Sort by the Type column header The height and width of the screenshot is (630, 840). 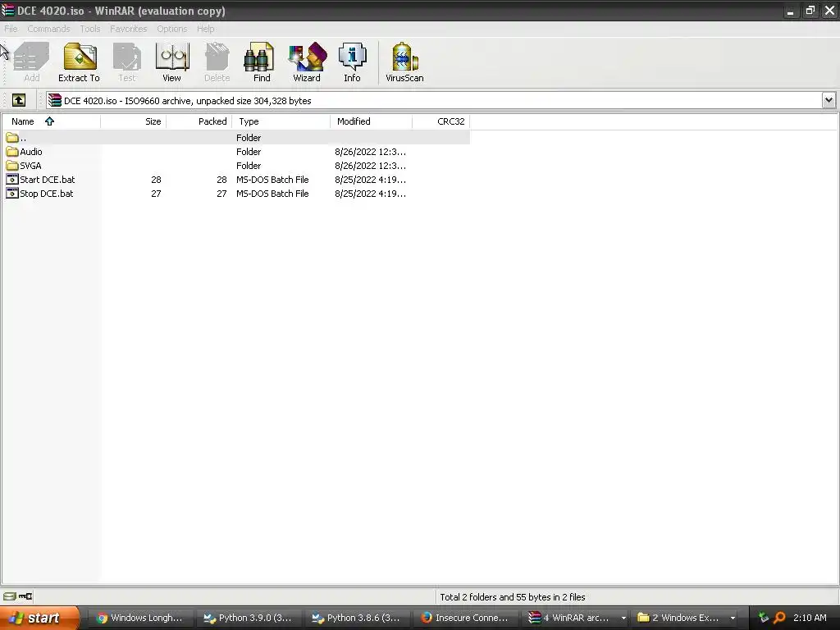click(x=281, y=121)
